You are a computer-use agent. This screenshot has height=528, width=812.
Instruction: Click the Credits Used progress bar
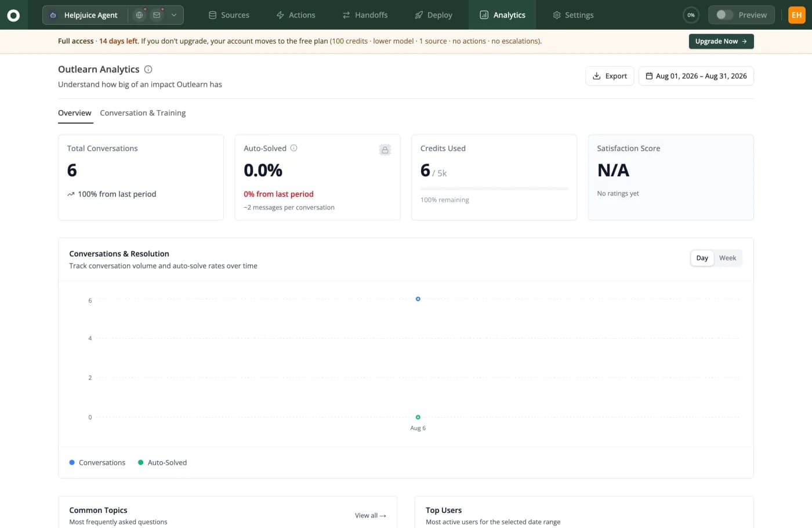[x=494, y=189]
